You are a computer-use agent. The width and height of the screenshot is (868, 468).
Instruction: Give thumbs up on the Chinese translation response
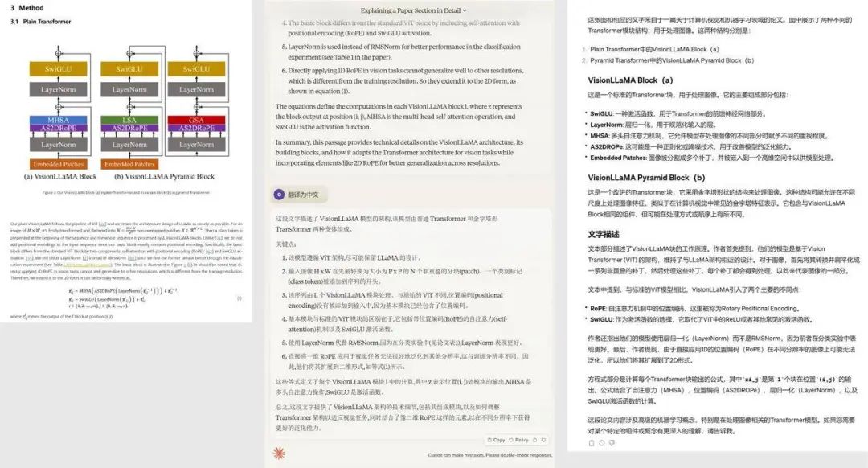(x=534, y=440)
